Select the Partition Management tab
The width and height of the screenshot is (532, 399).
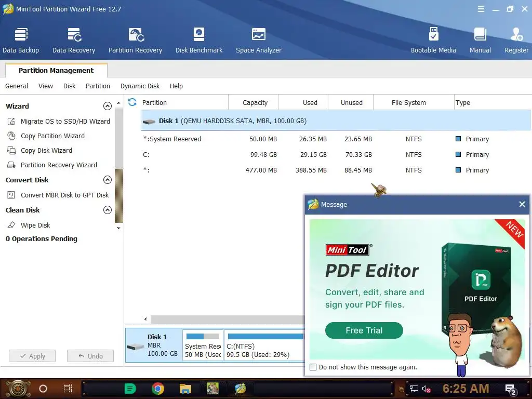56,70
